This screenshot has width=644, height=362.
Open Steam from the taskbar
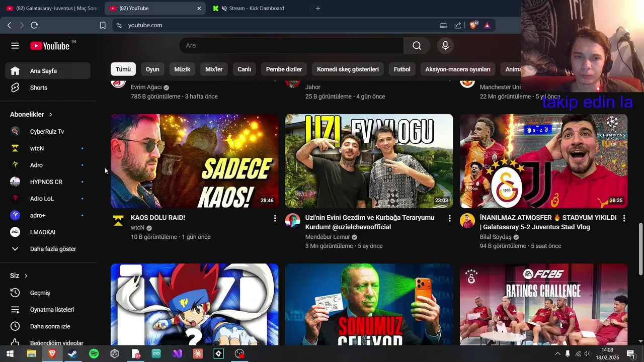click(x=72, y=354)
